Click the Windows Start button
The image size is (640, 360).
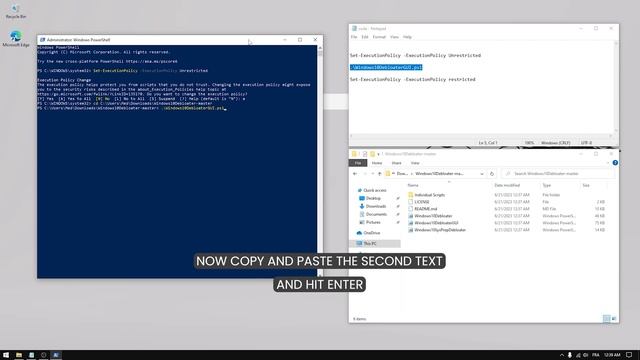tap(6, 355)
